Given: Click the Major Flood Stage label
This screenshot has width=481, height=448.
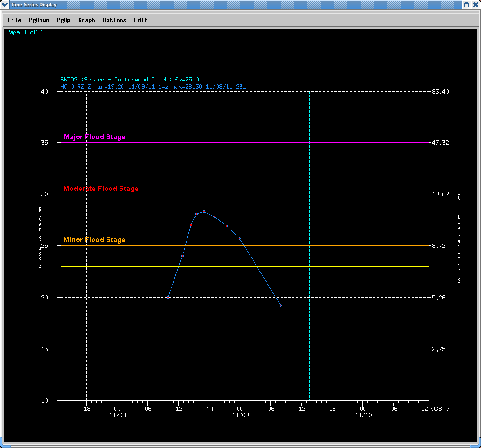Looking at the screenshot, I should (94, 137).
